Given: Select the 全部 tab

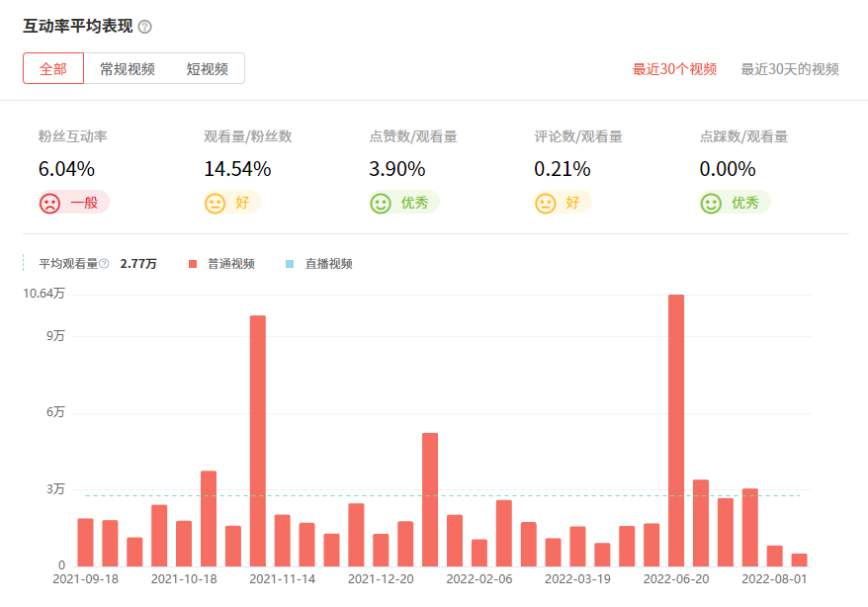Looking at the screenshot, I should (x=53, y=69).
